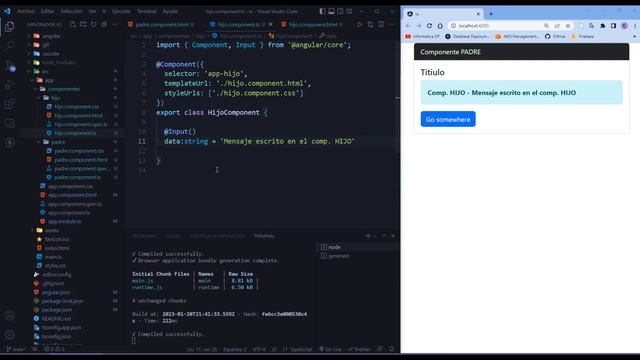Open padre.component.ts file
Image resolution: width=640 pixels, height=360 pixels.
coord(78,177)
